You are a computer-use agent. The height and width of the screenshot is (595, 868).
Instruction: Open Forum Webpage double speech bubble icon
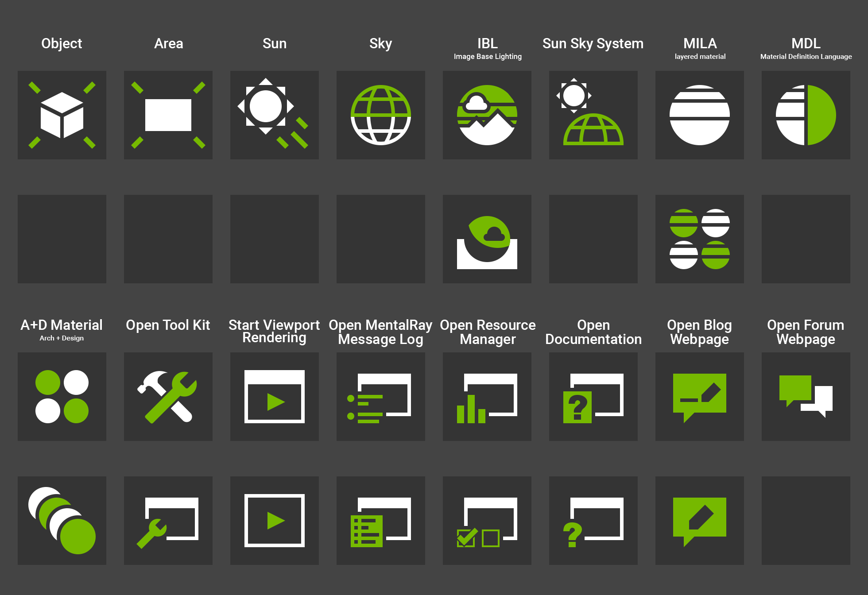806,397
